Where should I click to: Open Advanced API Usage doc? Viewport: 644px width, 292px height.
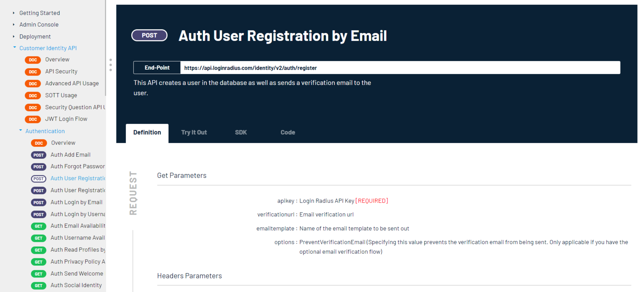pos(72,83)
